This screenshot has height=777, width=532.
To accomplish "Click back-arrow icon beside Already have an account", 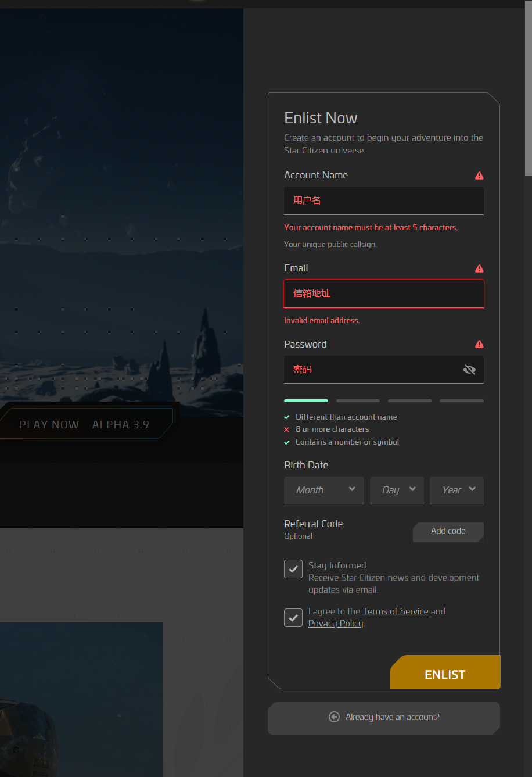I will (334, 717).
